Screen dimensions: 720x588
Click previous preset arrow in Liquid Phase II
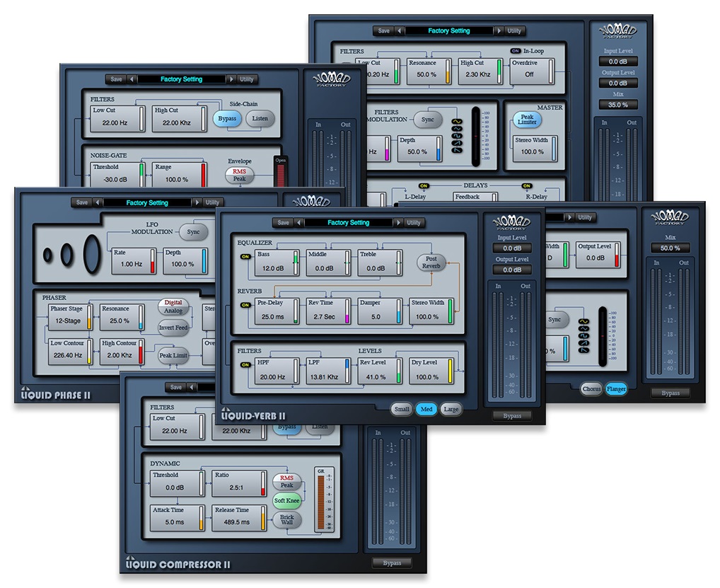pos(98,202)
